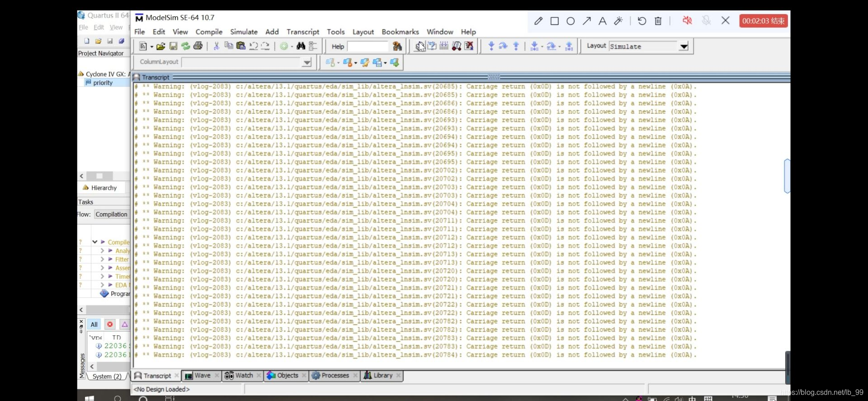Image resolution: width=868 pixels, height=401 pixels.
Task: Click the Break simulation icon with red X
Action: [469, 46]
